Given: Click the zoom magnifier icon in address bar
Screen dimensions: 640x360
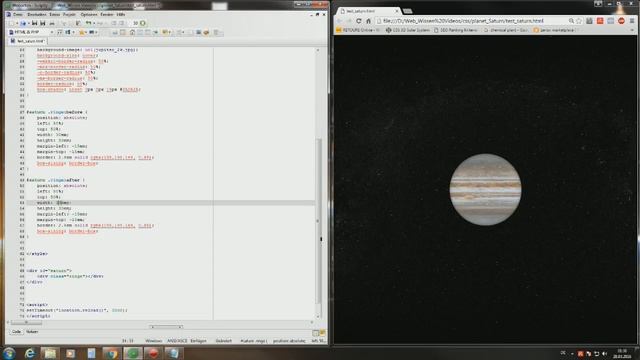Looking at the screenshot, I should click(571, 21).
